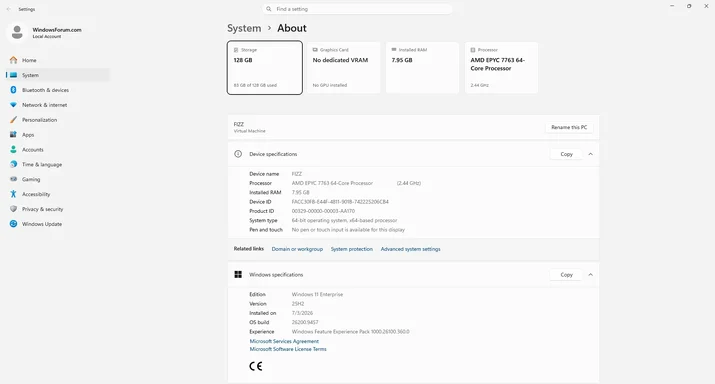Click the Windows Feature Experience Pack text

point(350,332)
